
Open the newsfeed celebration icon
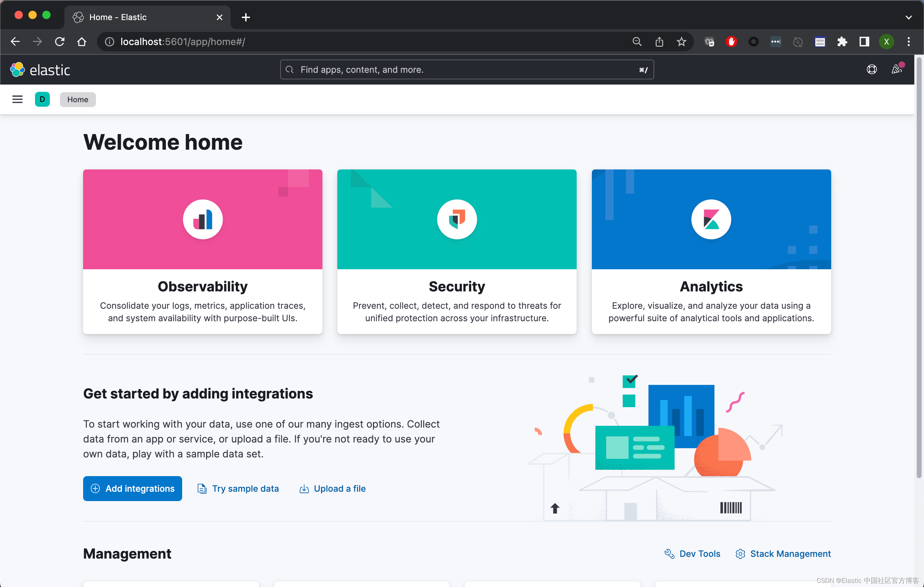896,70
